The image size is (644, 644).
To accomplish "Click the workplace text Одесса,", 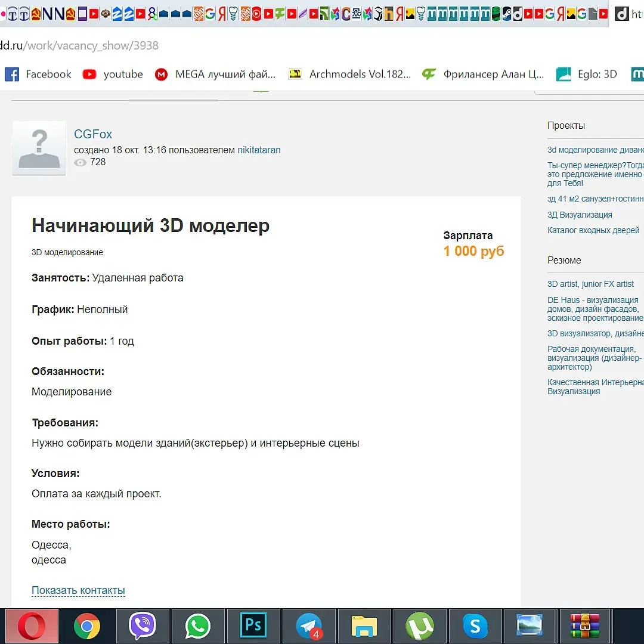I will 51,545.
